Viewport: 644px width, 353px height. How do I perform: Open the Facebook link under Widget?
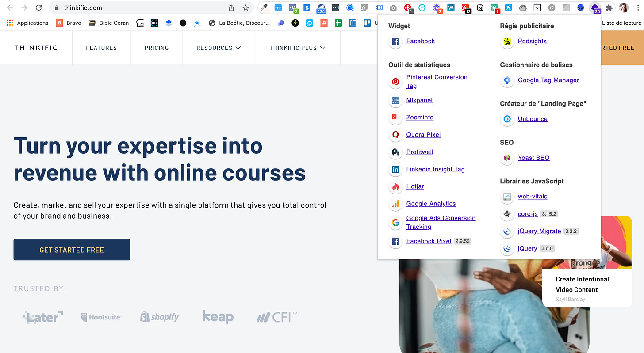click(420, 41)
